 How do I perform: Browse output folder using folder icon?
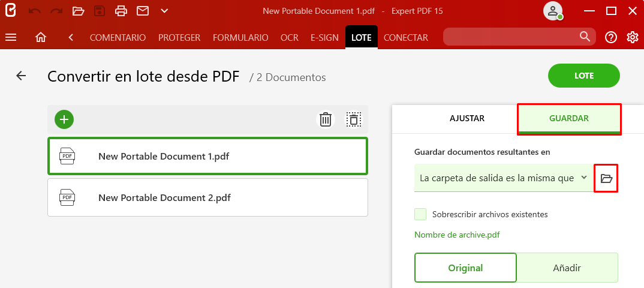click(606, 178)
